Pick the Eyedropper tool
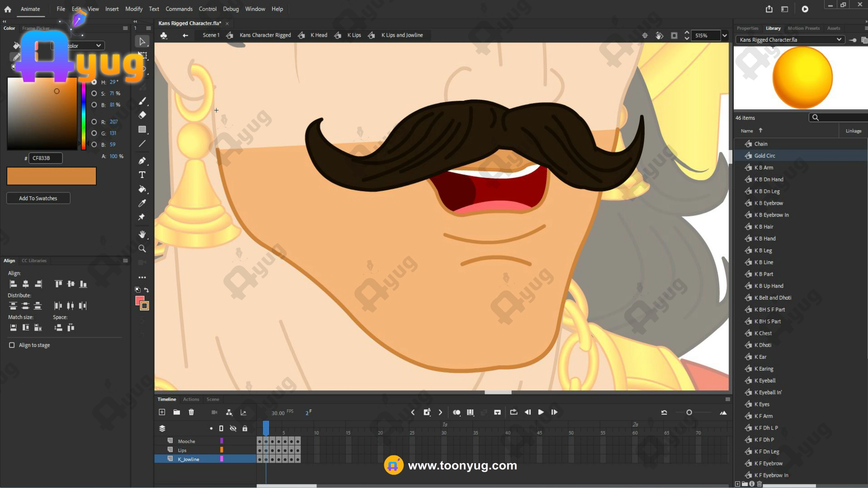868x488 pixels. [142, 203]
